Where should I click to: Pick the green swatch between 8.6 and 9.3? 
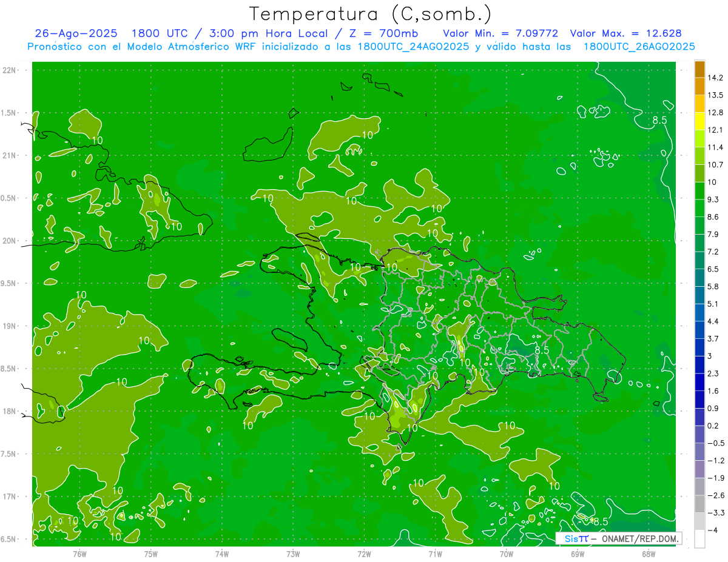click(699, 209)
